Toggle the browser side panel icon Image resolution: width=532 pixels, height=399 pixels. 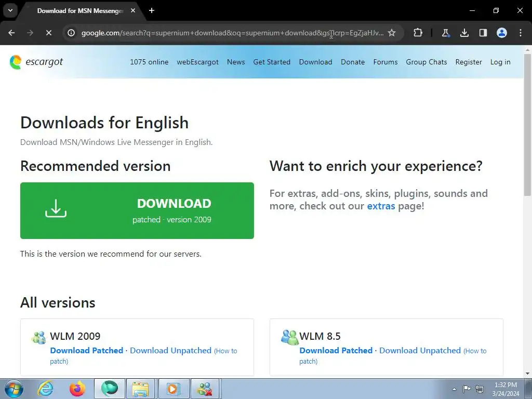click(x=483, y=33)
